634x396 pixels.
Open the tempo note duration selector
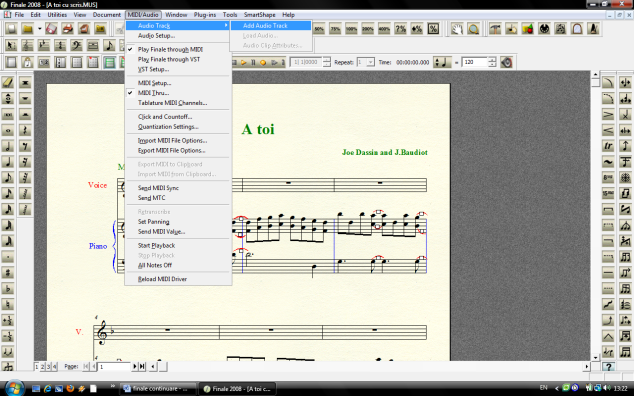pyautogui.click(x=442, y=62)
